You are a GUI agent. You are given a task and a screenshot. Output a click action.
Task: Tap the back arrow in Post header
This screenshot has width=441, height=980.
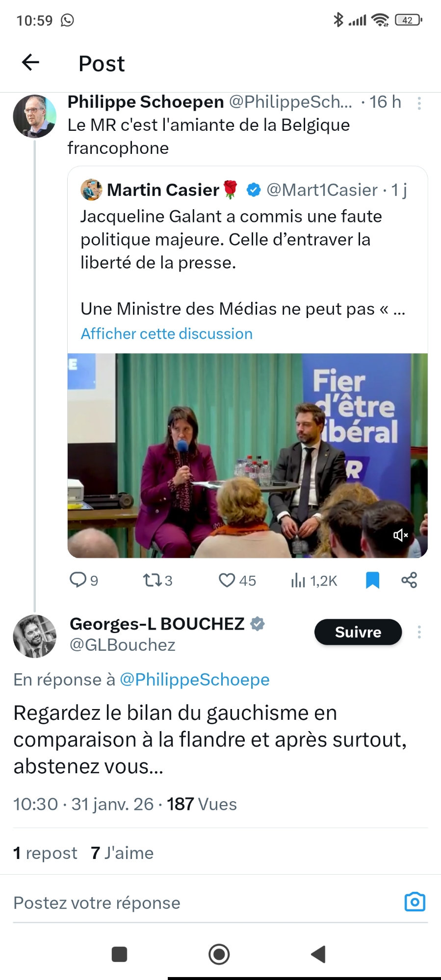click(30, 62)
